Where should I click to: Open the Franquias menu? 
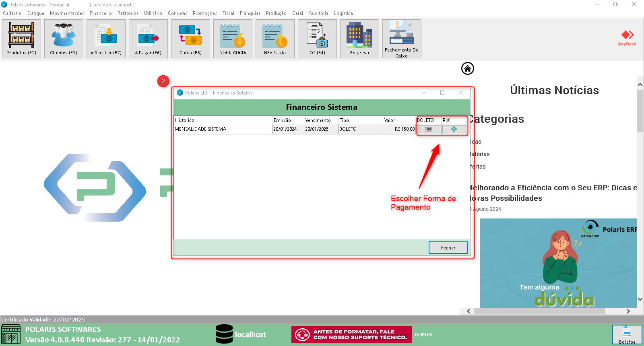pyautogui.click(x=250, y=13)
